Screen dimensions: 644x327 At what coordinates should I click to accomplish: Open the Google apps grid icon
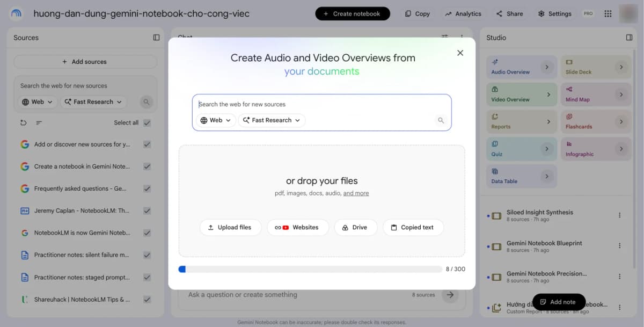pos(608,13)
